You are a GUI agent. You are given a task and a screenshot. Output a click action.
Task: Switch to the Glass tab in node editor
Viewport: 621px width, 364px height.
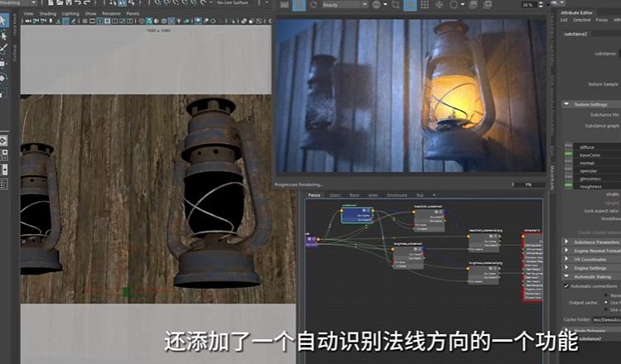click(x=335, y=195)
